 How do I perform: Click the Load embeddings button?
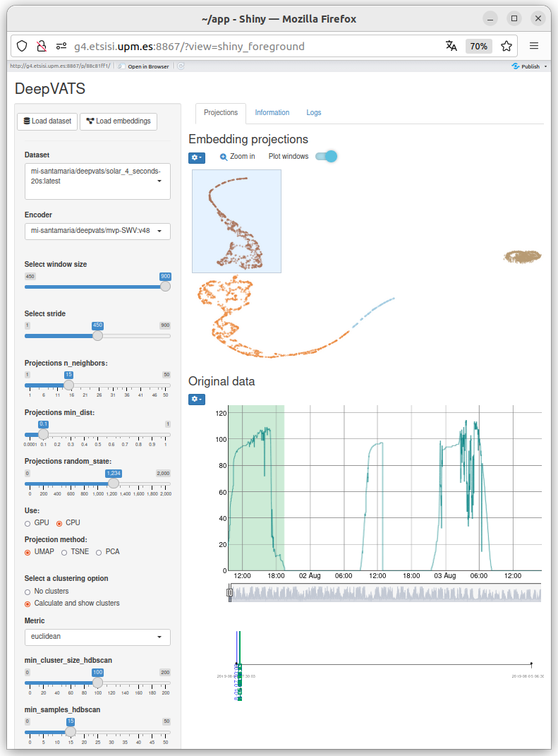coord(119,121)
